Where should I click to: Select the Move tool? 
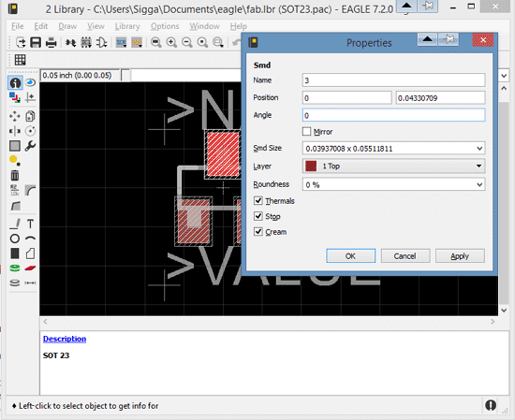(15, 116)
